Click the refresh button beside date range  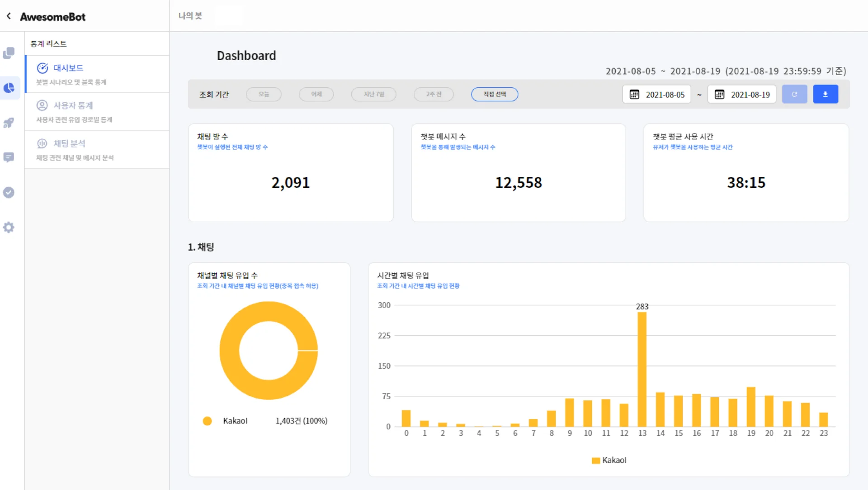[794, 94]
